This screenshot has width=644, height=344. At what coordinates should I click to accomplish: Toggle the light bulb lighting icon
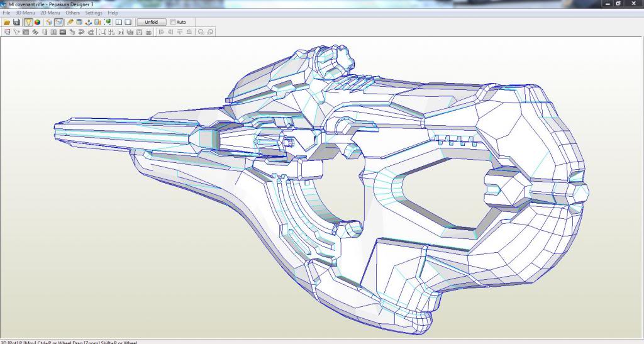click(28, 22)
